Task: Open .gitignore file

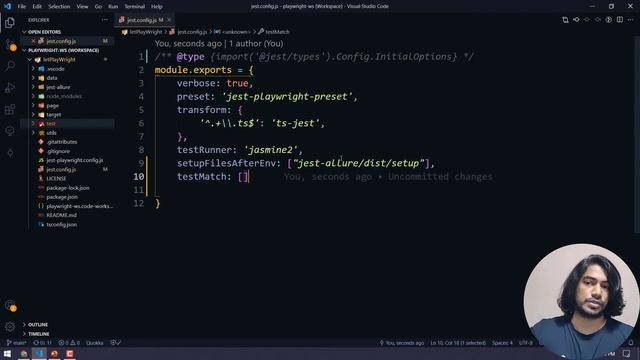Action: click(58, 151)
